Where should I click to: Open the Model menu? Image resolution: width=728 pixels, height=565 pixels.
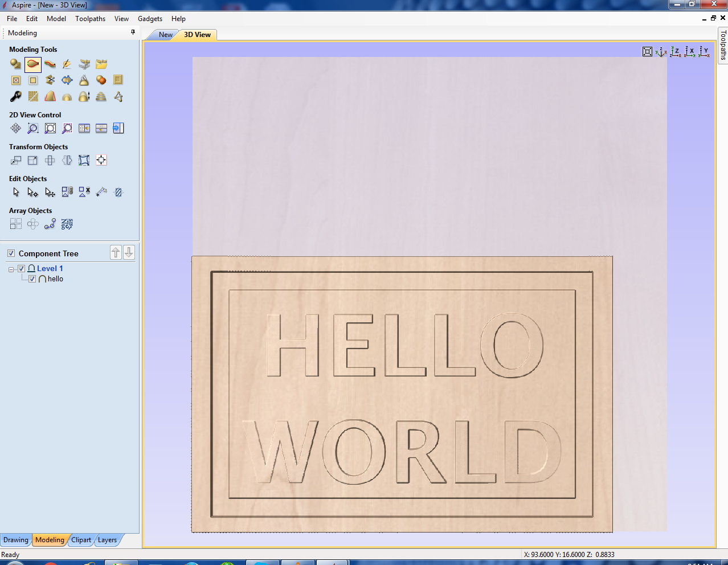click(x=56, y=19)
